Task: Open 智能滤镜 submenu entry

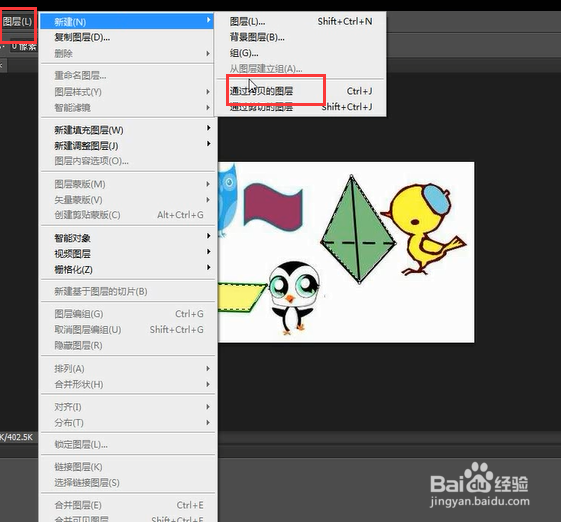Action: point(127,107)
